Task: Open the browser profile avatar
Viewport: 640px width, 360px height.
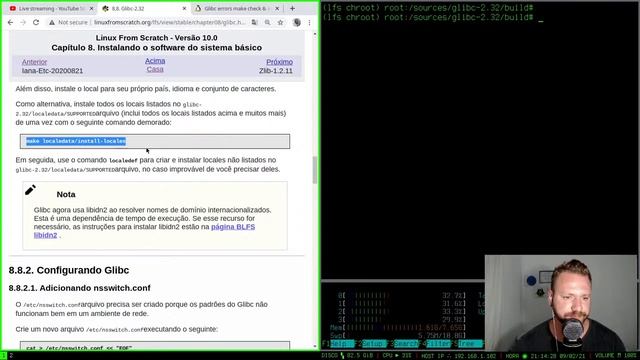Action: point(297,22)
